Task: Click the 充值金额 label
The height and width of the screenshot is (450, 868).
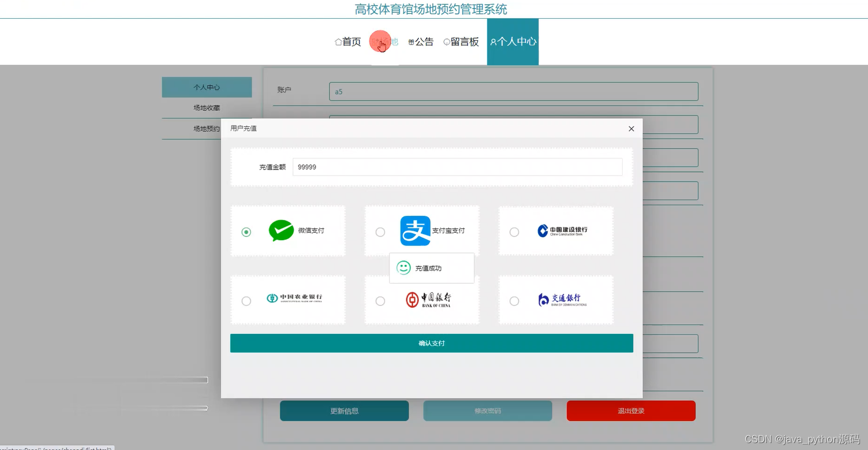Action: coord(273,167)
